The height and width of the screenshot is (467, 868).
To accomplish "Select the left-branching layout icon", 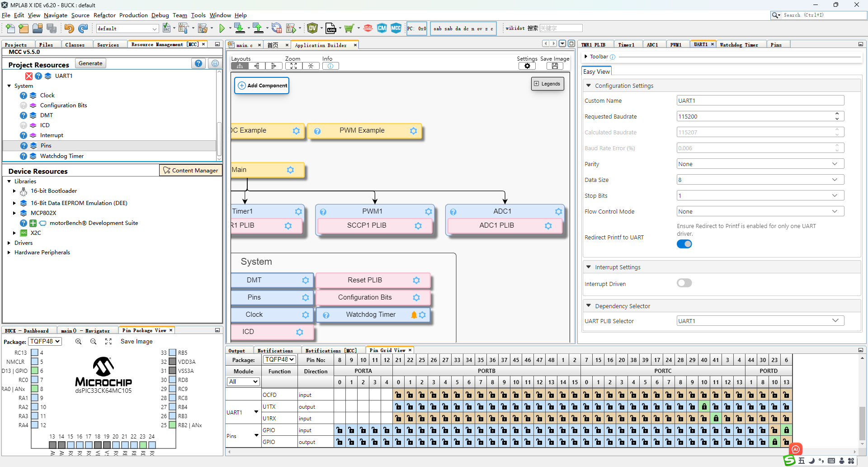I will pos(257,66).
